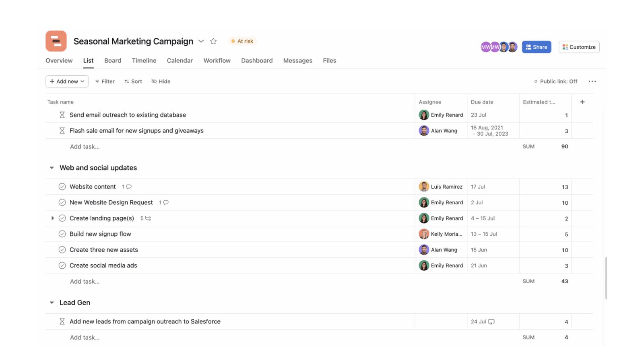Image resolution: width=644 pixels, height=362 pixels.
Task: Add a new column with the plus icon
Action: [582, 102]
